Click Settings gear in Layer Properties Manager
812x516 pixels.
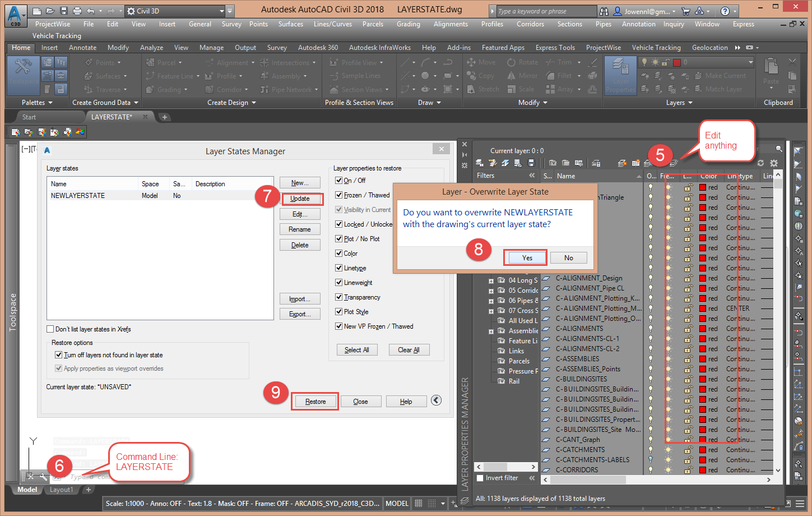pos(774,163)
